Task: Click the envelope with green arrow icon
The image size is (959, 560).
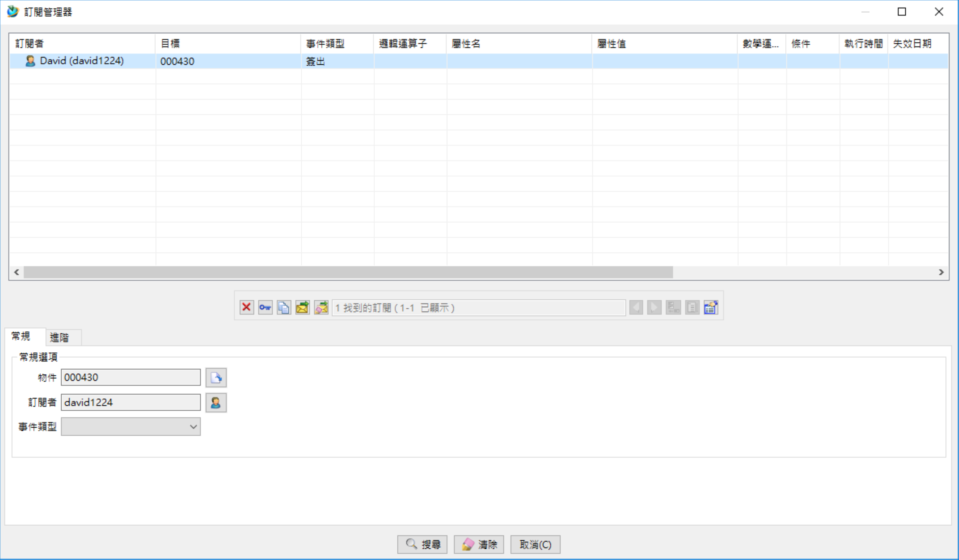Action: click(x=302, y=307)
